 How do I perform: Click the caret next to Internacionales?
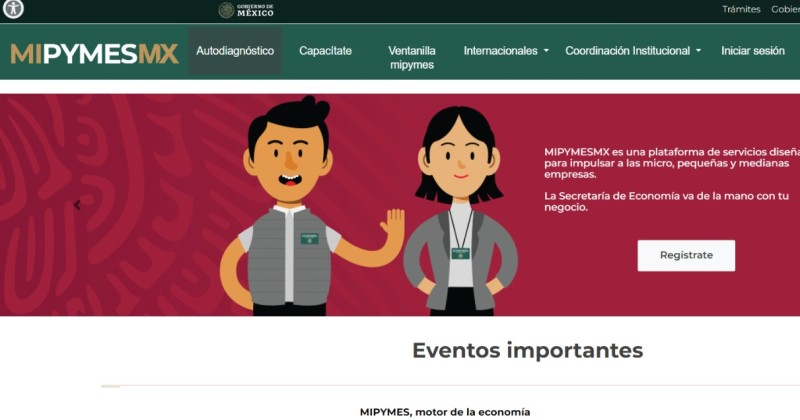[546, 51]
